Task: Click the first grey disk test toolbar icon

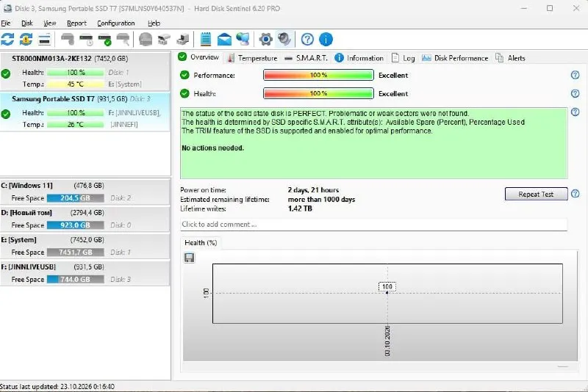Action: [x=68, y=40]
